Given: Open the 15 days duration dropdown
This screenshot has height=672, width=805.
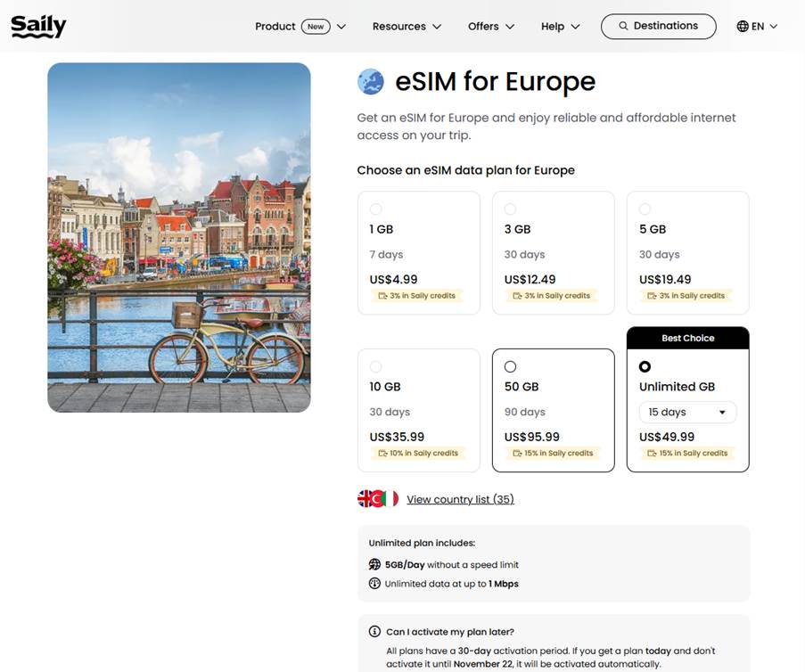Looking at the screenshot, I should (x=687, y=413).
